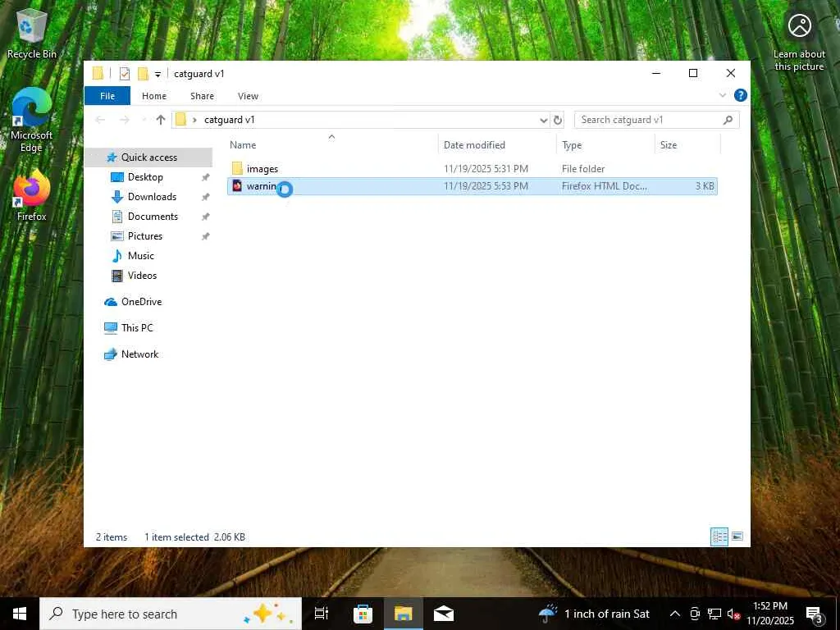
Task: Open the weather rain forecast widget
Action: coord(594,614)
